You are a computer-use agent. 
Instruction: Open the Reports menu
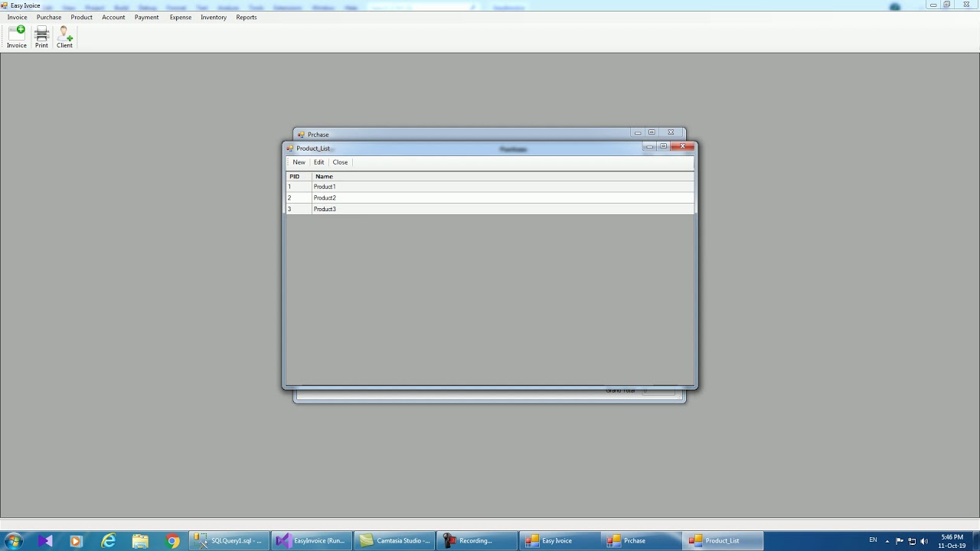click(247, 17)
